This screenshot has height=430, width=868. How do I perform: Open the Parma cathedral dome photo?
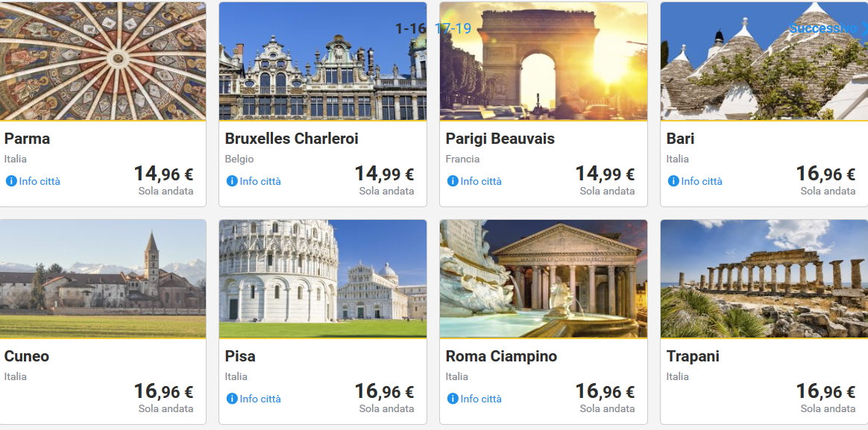coord(103,61)
